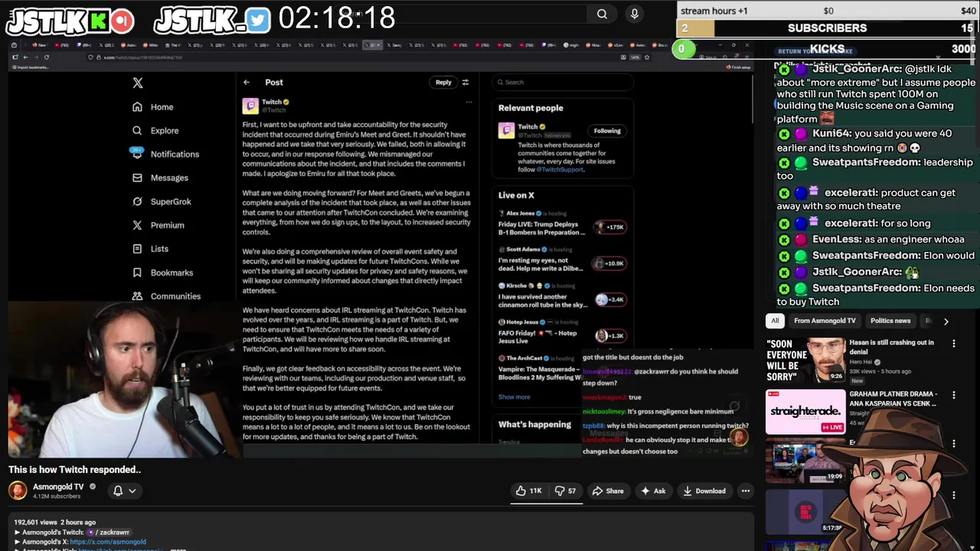This screenshot has height=551, width=980.
Task: Activate voice search microphone icon
Action: 634,14
